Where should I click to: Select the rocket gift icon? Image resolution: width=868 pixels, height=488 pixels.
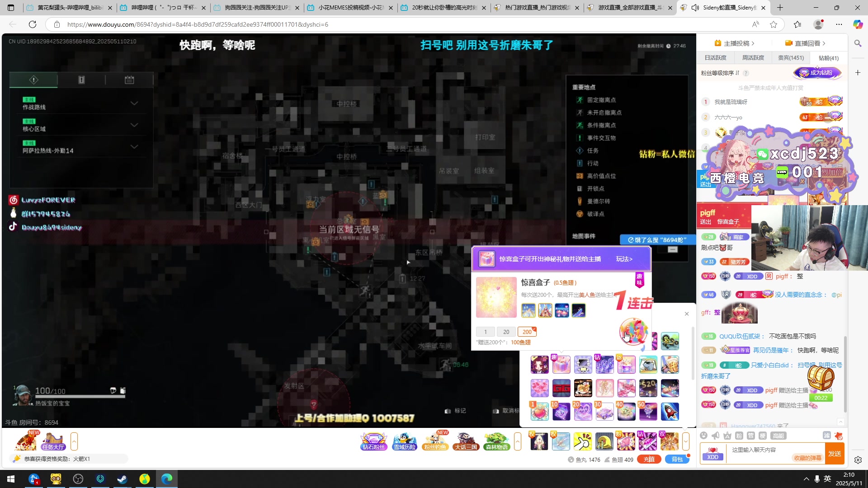tap(670, 412)
